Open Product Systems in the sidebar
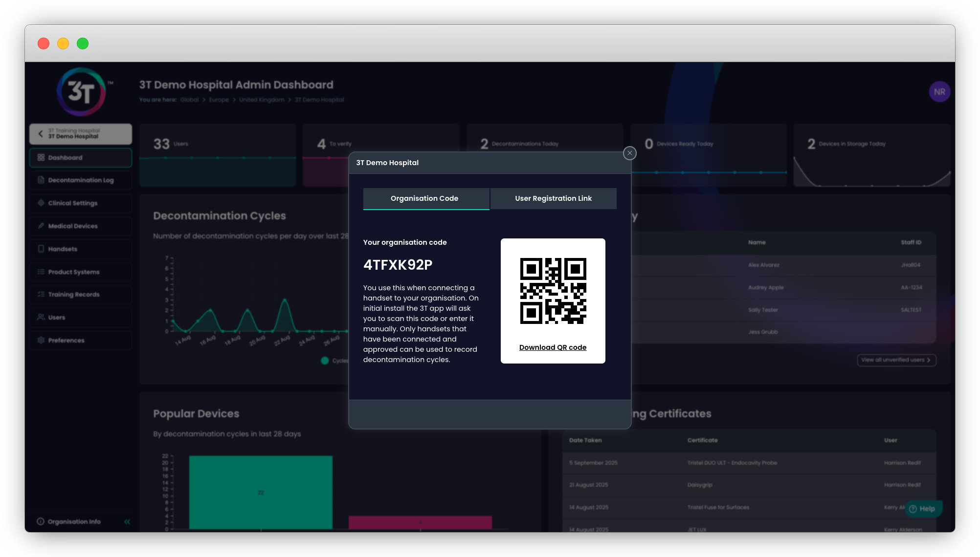The image size is (980, 557). (x=81, y=272)
